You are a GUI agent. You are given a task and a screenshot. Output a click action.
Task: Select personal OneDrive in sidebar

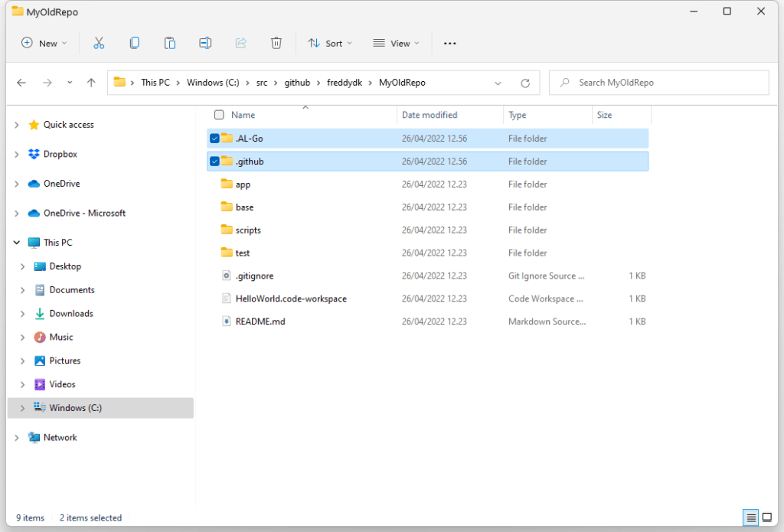click(x=61, y=184)
